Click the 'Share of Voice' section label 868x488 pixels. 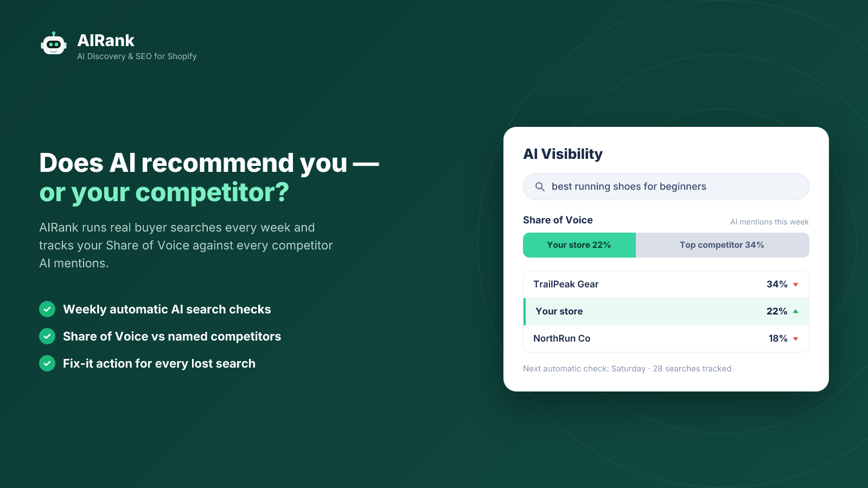coord(558,220)
